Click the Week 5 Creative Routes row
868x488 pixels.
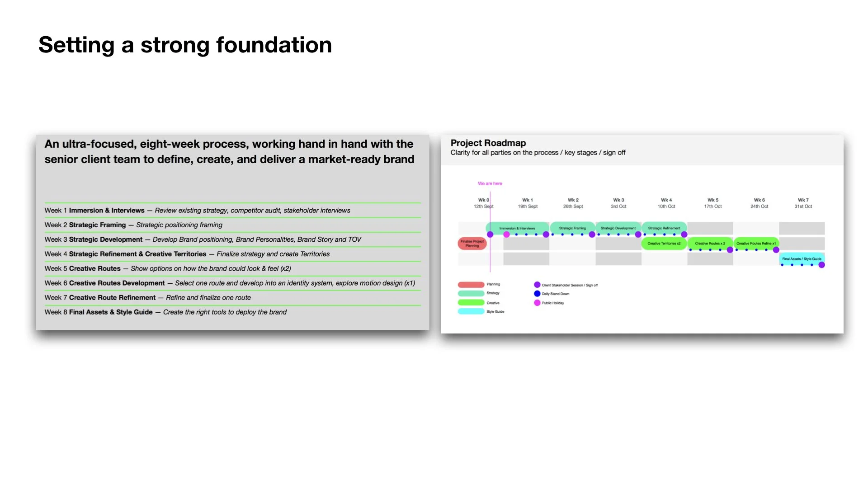point(167,268)
